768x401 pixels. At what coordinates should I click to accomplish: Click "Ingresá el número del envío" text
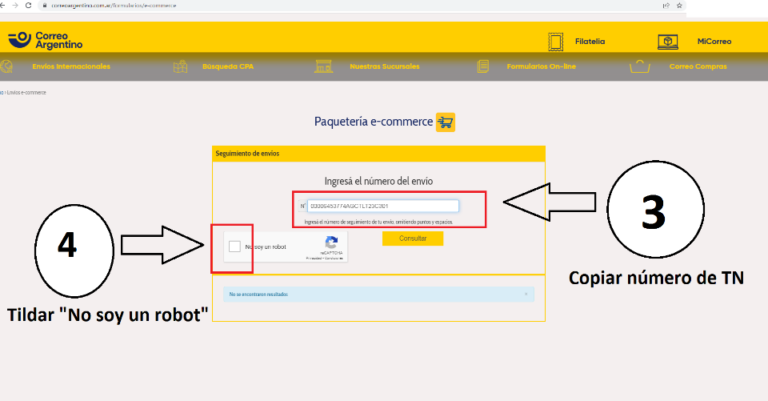tap(379, 181)
